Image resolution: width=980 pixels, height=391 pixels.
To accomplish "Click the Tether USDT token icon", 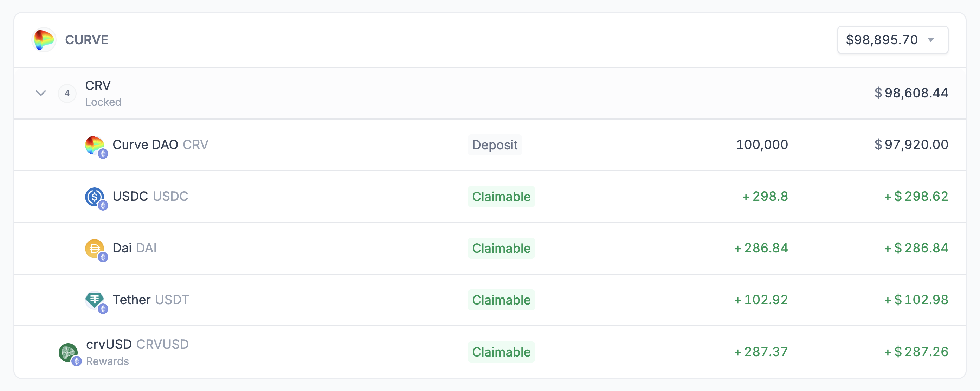I will 94,300.
